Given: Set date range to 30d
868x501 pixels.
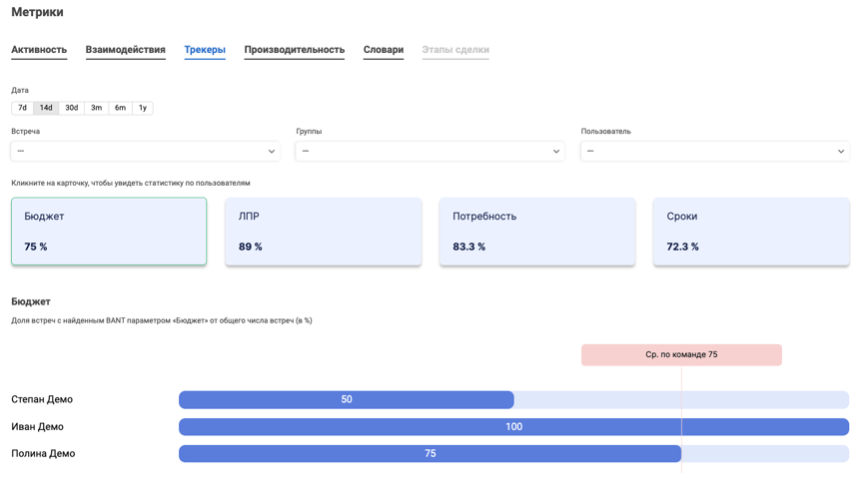Looking at the screenshot, I should click(x=71, y=108).
